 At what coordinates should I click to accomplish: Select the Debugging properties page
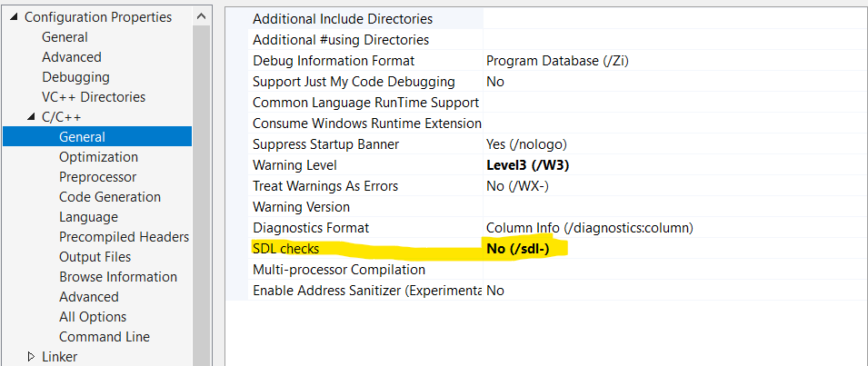75,77
